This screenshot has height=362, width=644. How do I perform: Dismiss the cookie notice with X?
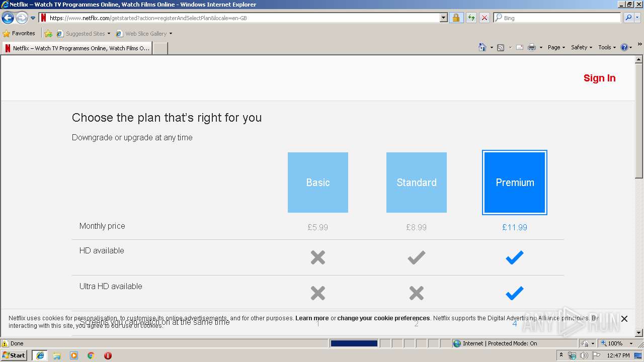click(x=624, y=319)
